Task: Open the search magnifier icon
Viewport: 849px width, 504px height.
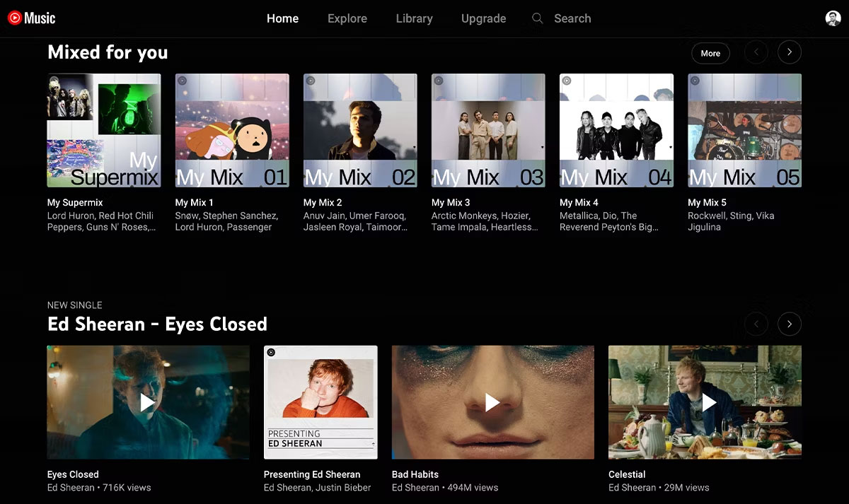Action: coord(538,18)
